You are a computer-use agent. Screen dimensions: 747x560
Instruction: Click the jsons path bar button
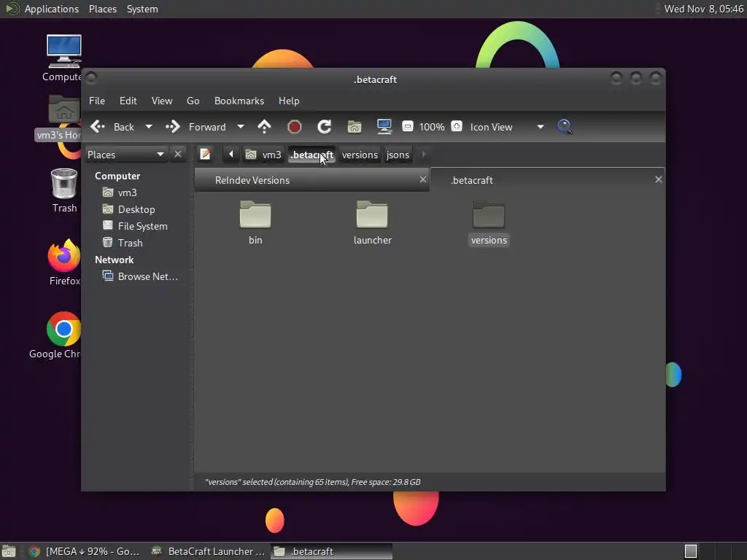tap(398, 155)
